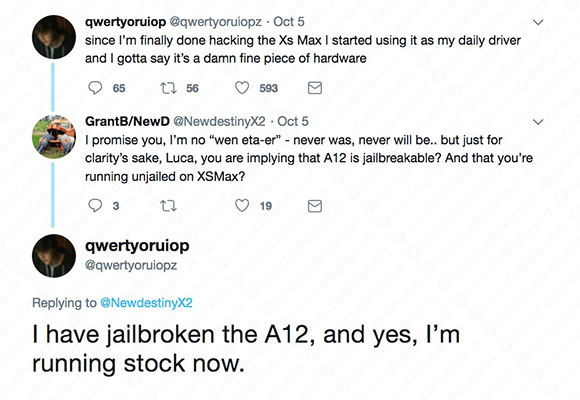Open @NewdestinyX2 handle next to GrantB/NewD
This screenshot has width=580, height=400.
[x=219, y=121]
